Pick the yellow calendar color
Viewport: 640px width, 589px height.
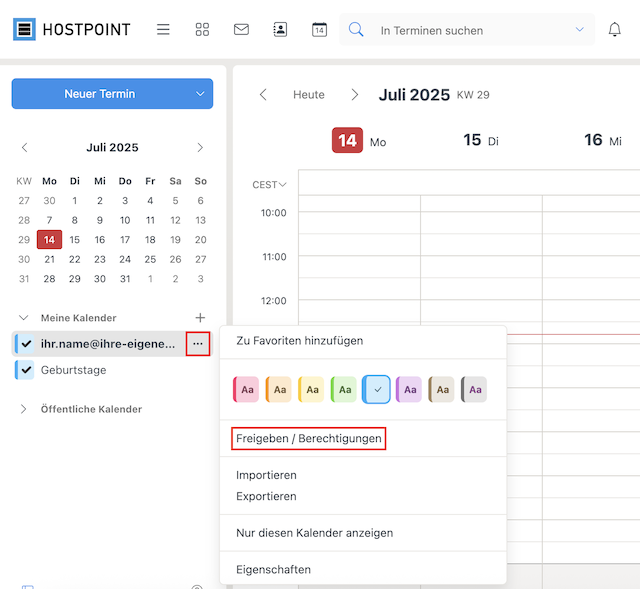[311, 389]
